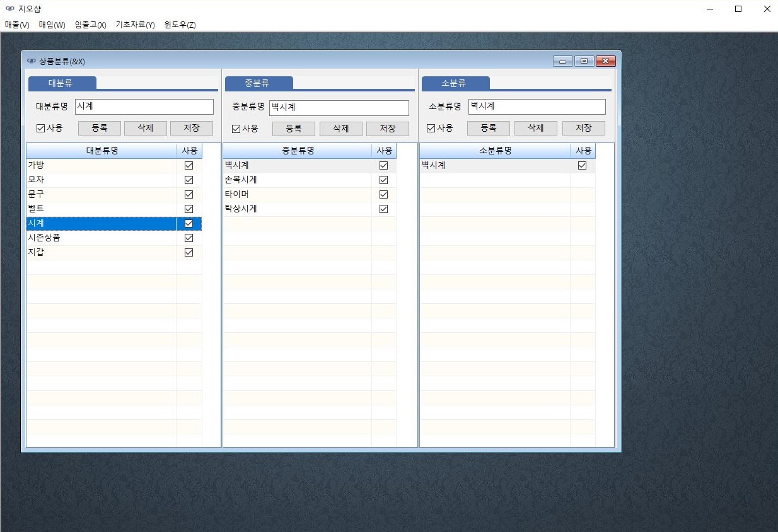
Task: Click the 대분류명 text input field
Action: pos(144,107)
